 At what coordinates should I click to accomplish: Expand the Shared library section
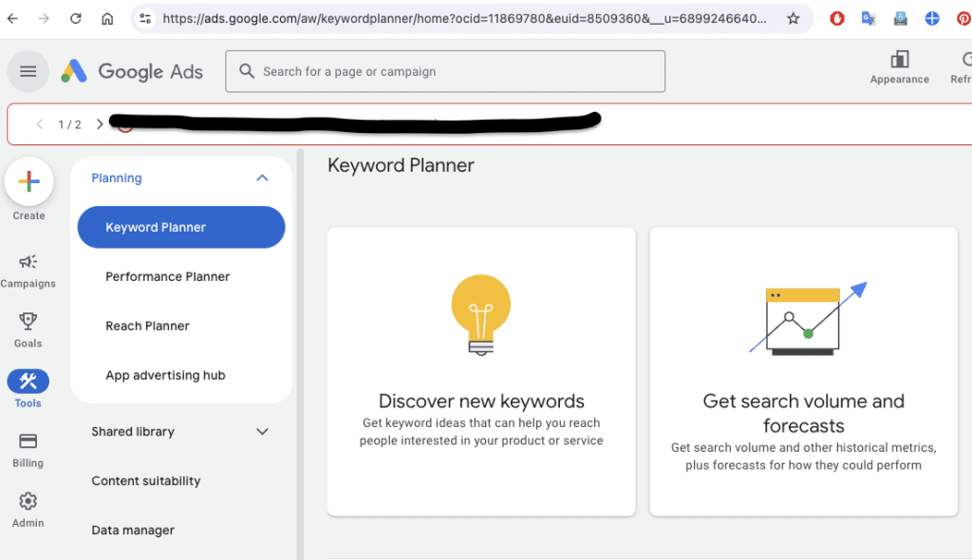262,432
